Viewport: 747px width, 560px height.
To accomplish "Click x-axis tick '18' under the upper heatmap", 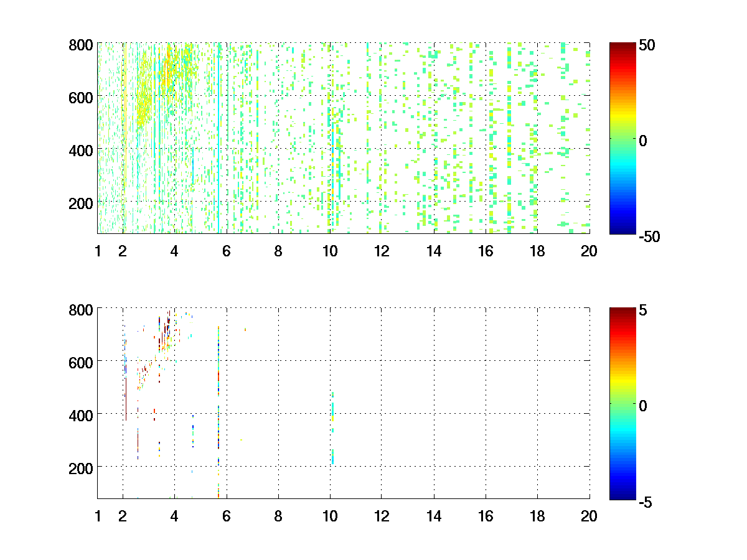I will click(x=537, y=251).
